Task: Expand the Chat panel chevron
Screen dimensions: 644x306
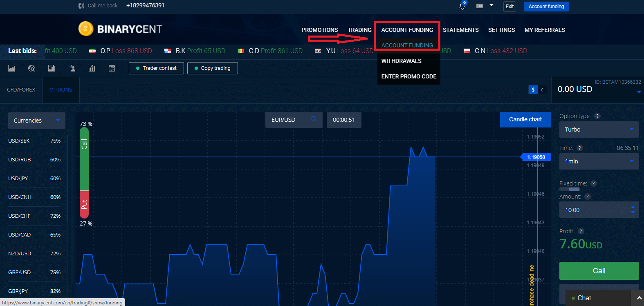Action: tap(640, 298)
